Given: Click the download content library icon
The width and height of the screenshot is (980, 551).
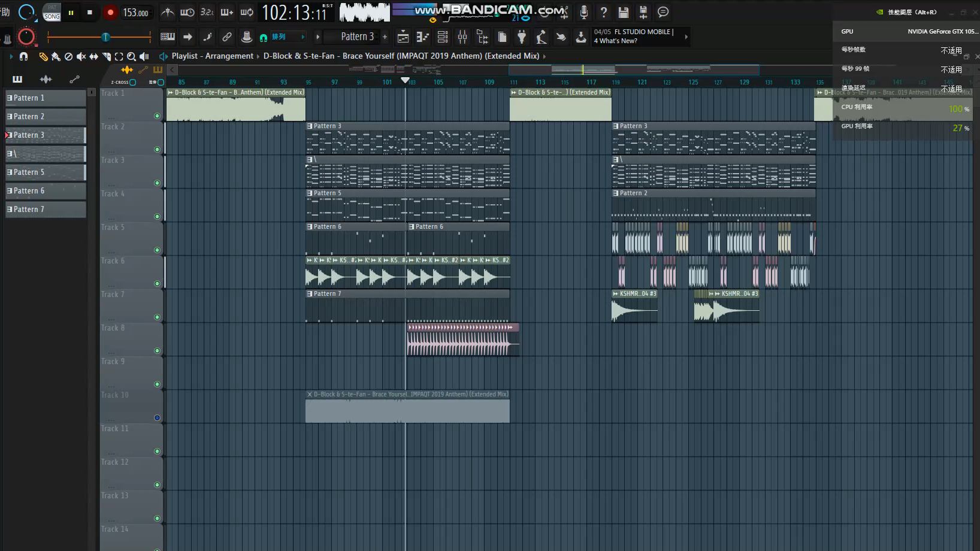Looking at the screenshot, I should point(581,37).
